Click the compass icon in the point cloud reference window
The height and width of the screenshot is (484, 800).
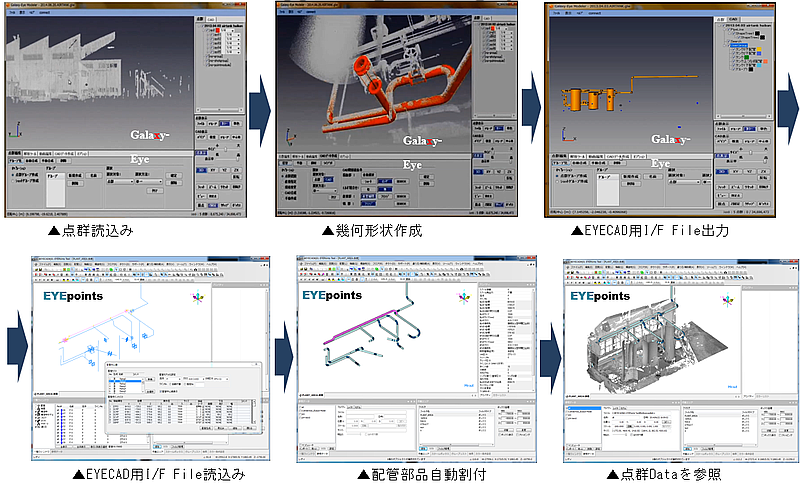click(728, 300)
